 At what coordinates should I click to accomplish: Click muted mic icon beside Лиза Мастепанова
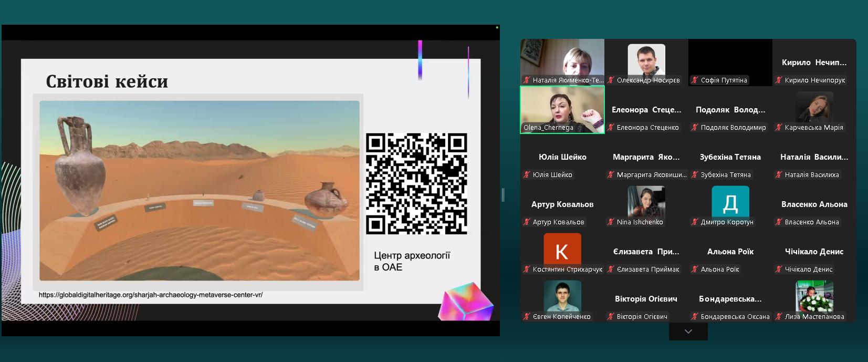pyautogui.click(x=779, y=317)
